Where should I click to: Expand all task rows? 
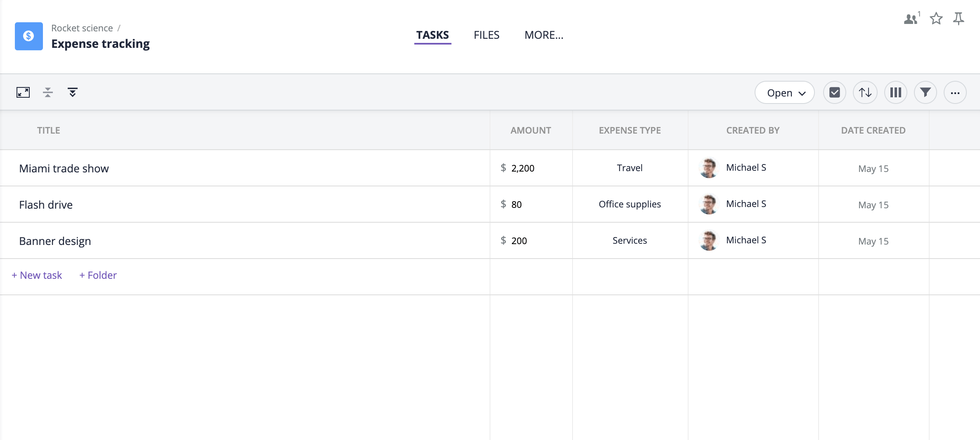point(73,92)
